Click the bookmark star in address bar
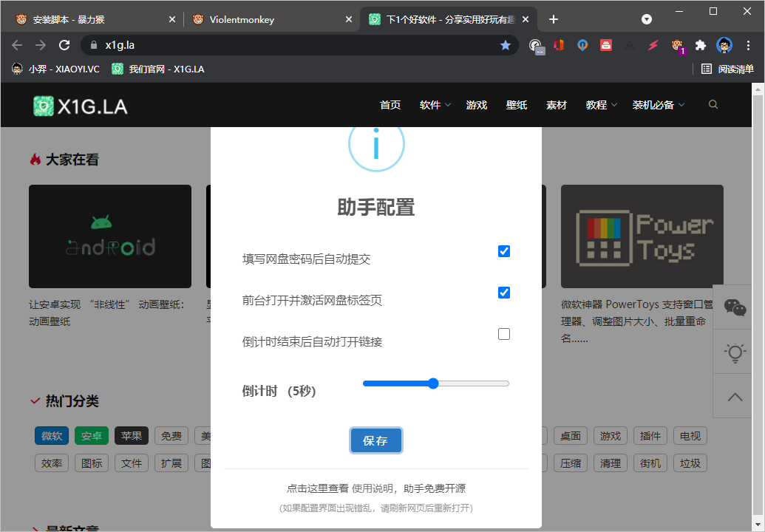765x532 pixels. [x=506, y=45]
